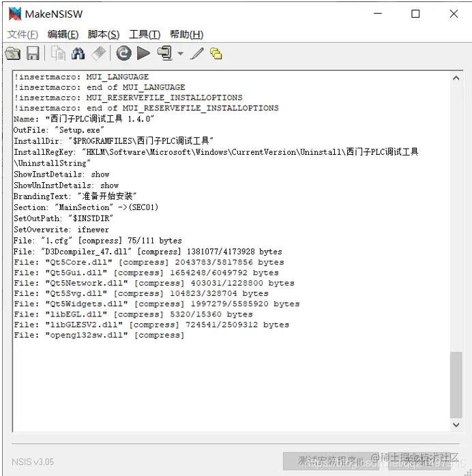This screenshot has width=472, height=476.
Task: Click the Compressor monitor icon
Action: [165, 53]
